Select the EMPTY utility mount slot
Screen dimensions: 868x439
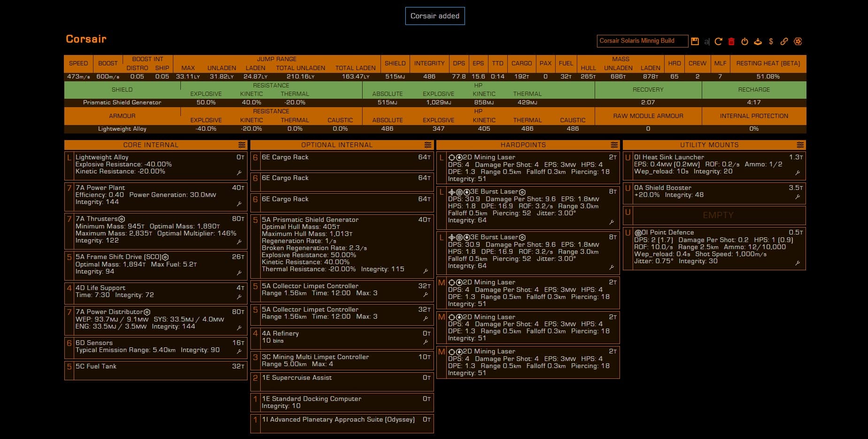click(x=718, y=215)
